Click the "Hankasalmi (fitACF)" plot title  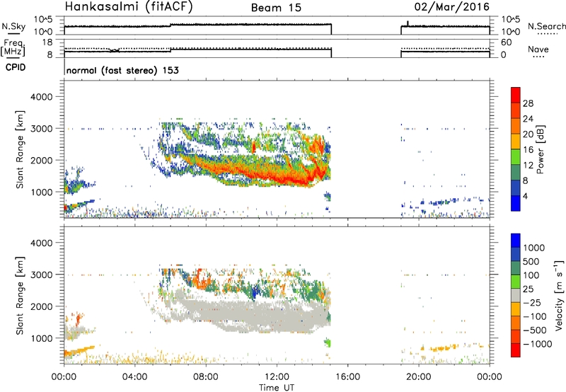(x=129, y=6)
